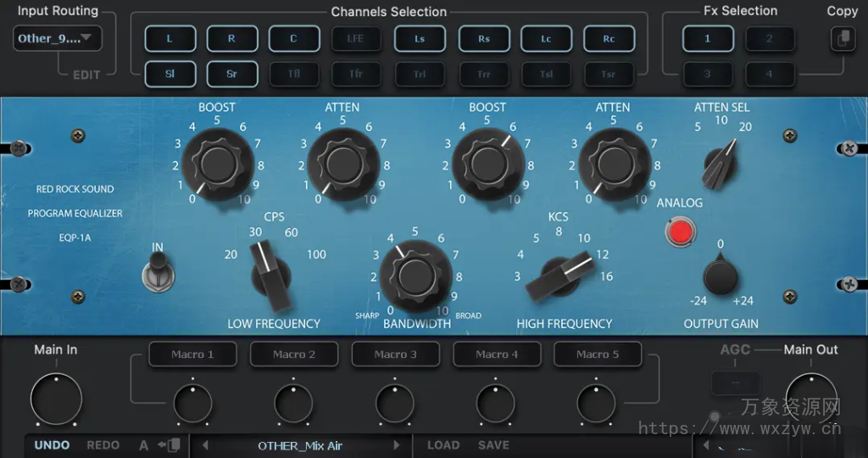
Task: Click the ATTEN SEL selector knob
Action: point(720,165)
